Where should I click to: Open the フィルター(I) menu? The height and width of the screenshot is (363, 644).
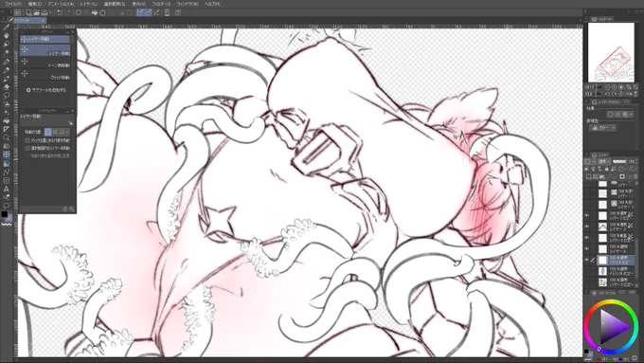161,4
